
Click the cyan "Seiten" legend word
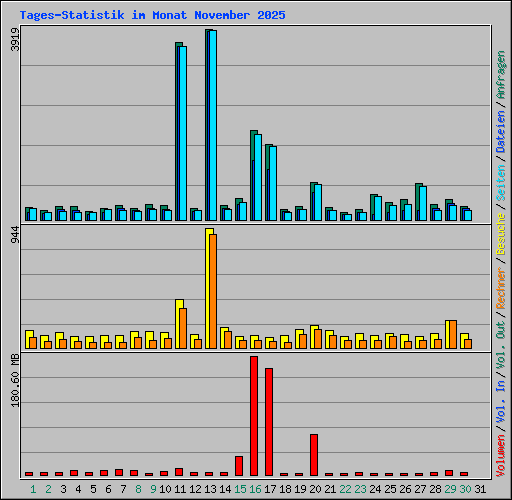tap(501, 183)
